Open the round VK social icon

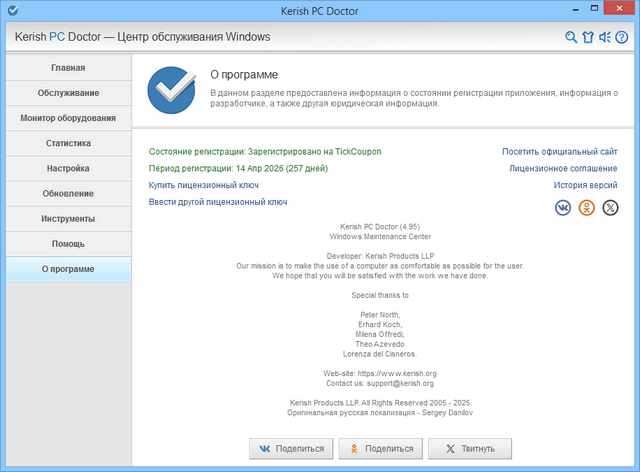tap(564, 207)
